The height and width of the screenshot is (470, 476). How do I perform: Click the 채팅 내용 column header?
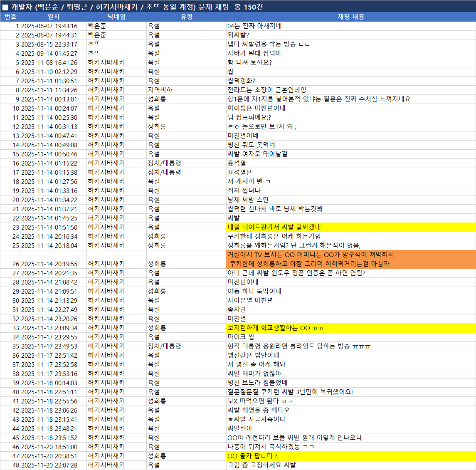[351, 17]
